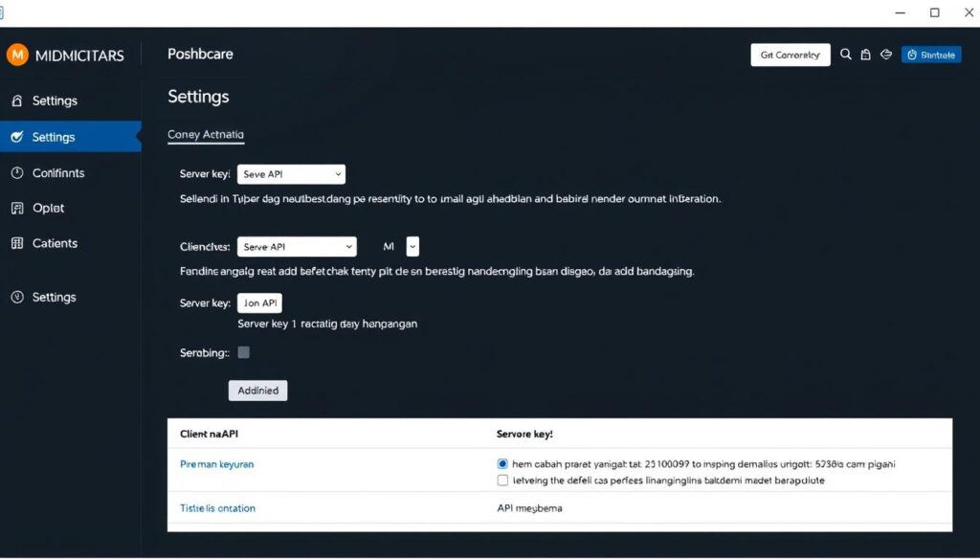The height and width of the screenshot is (560, 980).
Task: Open Catients in the sidebar
Action: tap(71, 243)
